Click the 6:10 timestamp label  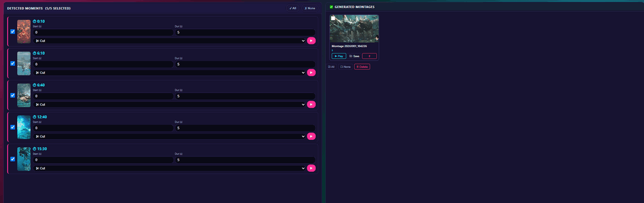(x=39, y=53)
